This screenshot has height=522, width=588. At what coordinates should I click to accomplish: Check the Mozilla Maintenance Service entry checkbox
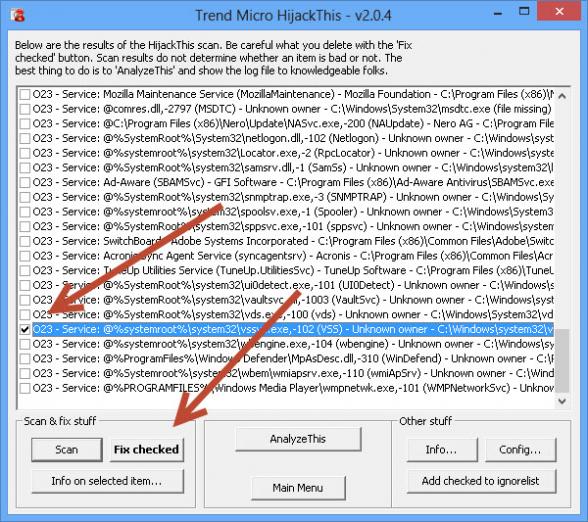coord(25,94)
